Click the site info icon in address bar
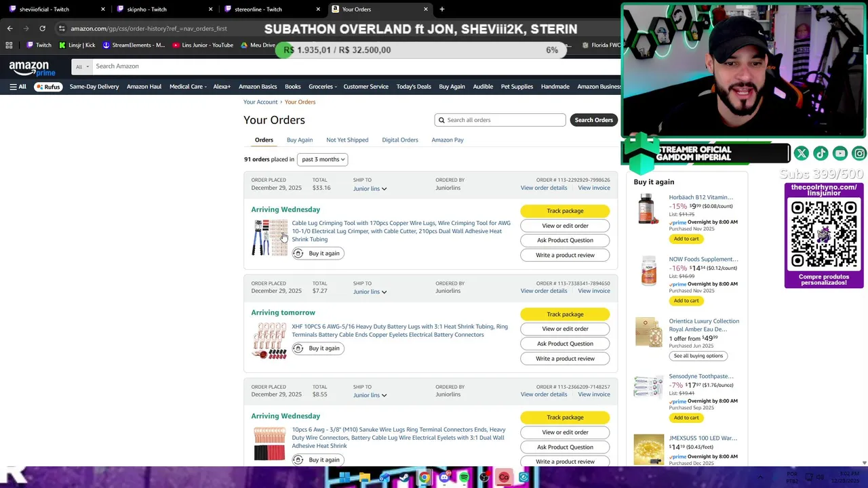Screen dimensions: 868x488 click(62, 28)
